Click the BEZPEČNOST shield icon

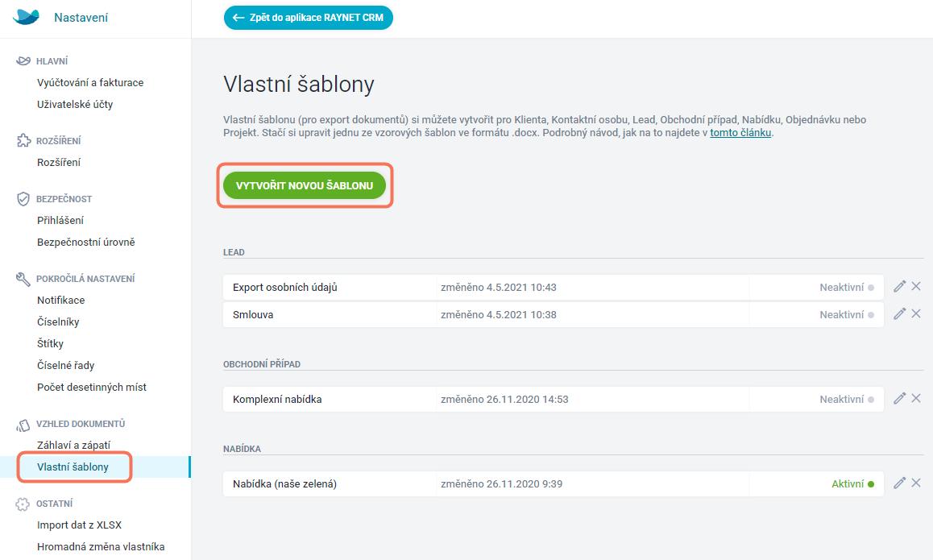[x=23, y=199]
